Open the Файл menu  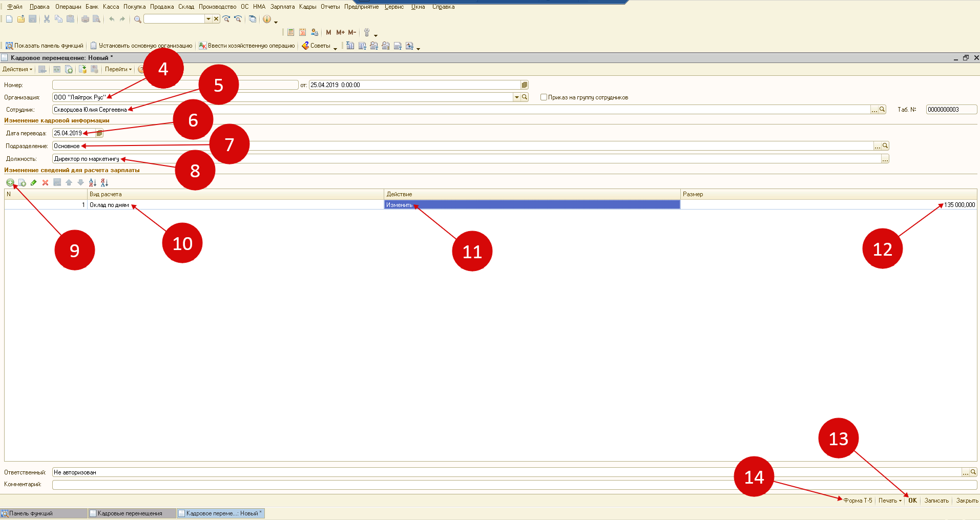(15, 7)
